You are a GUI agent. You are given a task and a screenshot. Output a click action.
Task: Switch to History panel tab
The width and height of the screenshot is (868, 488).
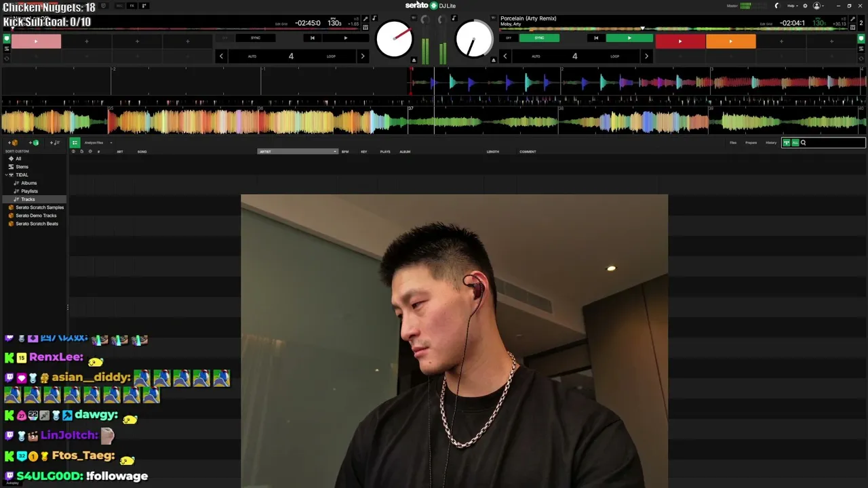pyautogui.click(x=771, y=143)
